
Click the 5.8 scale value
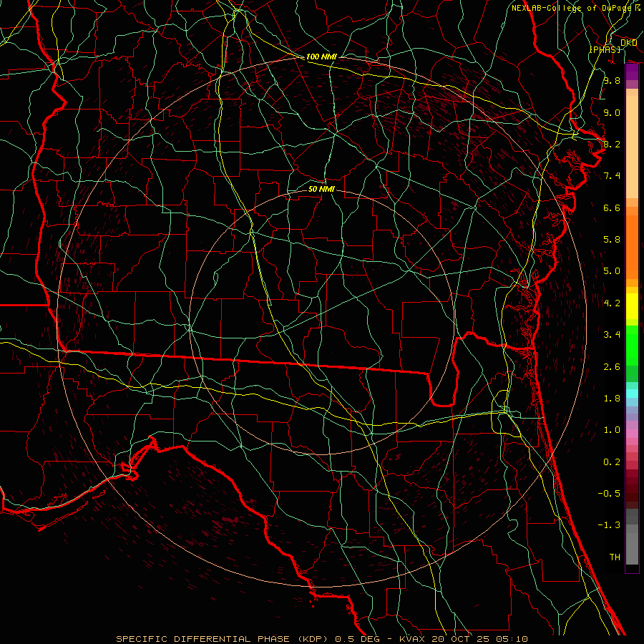point(612,240)
